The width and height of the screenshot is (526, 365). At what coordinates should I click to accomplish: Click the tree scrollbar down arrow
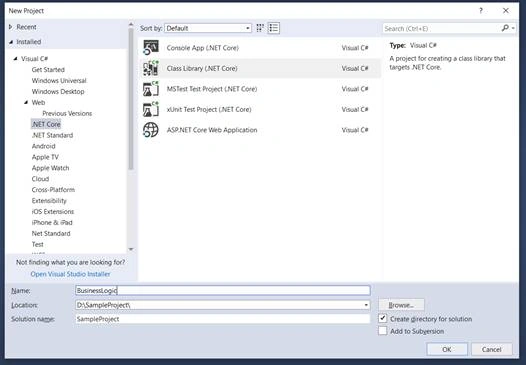pos(131,249)
